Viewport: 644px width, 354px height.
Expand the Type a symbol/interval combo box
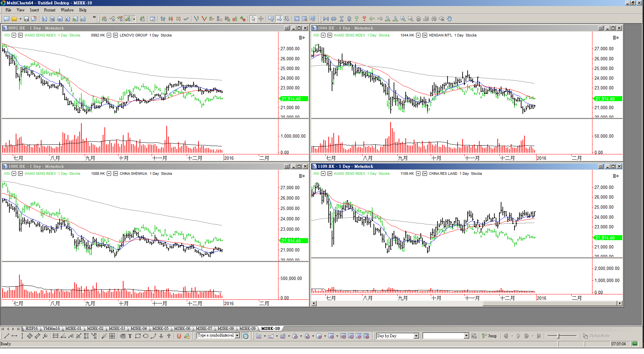[237, 336]
